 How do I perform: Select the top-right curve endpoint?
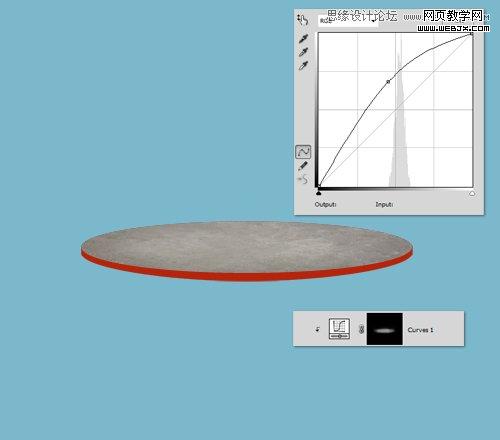pyautogui.click(x=472, y=34)
